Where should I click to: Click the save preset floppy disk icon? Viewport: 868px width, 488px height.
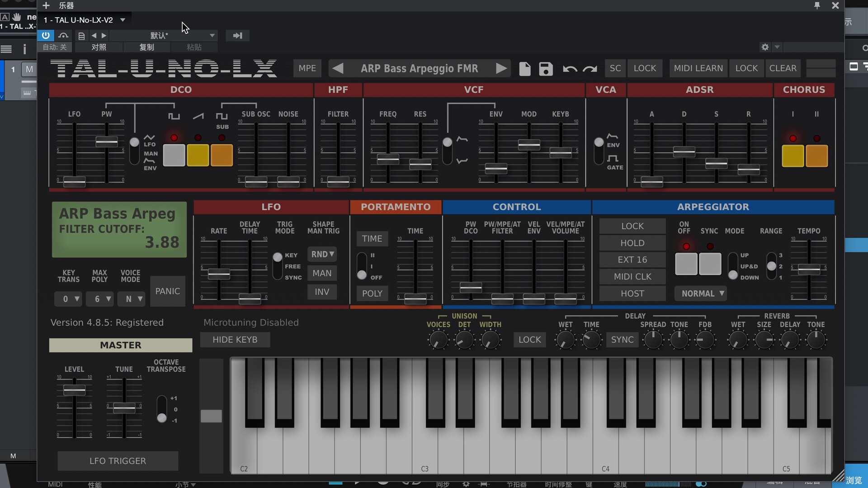click(x=546, y=69)
